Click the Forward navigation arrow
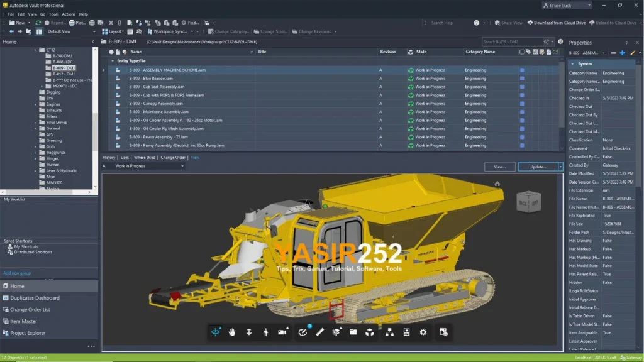 click(19, 31)
